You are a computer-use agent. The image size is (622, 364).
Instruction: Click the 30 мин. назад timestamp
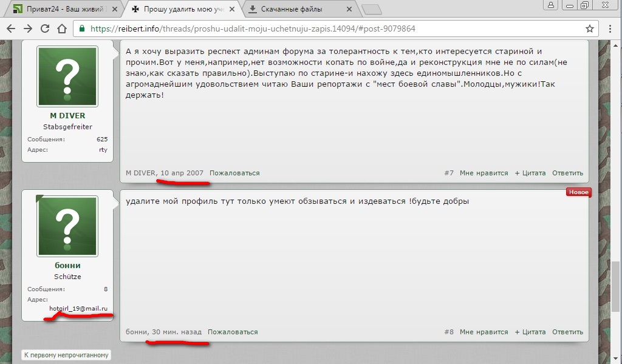[177, 332]
